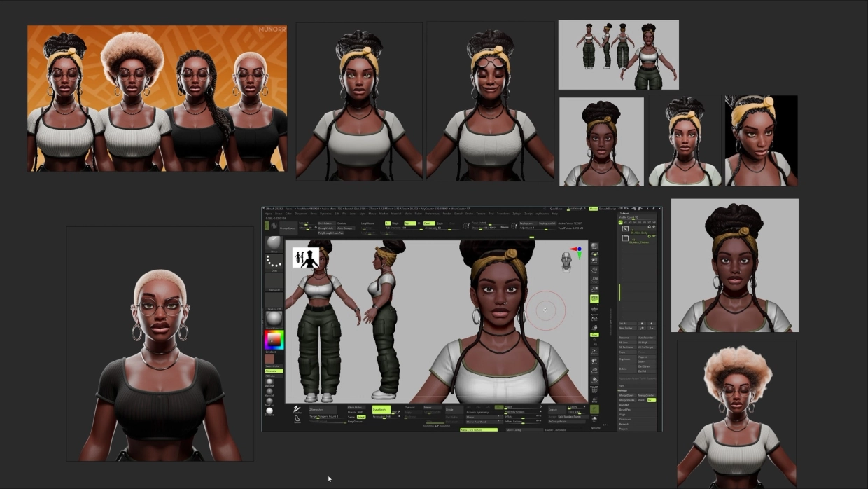The image size is (868, 489).
Task: Hide the Body subtool via eye icon
Action: pos(654,226)
